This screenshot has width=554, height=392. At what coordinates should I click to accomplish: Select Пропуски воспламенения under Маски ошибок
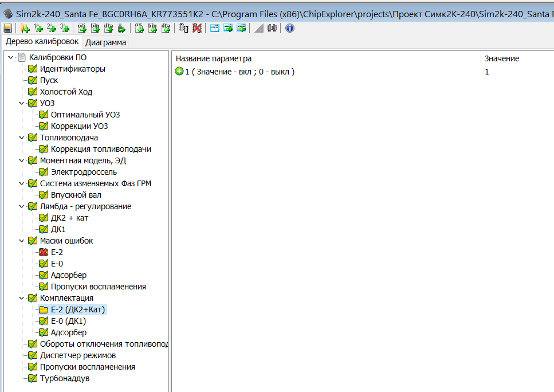click(98, 287)
